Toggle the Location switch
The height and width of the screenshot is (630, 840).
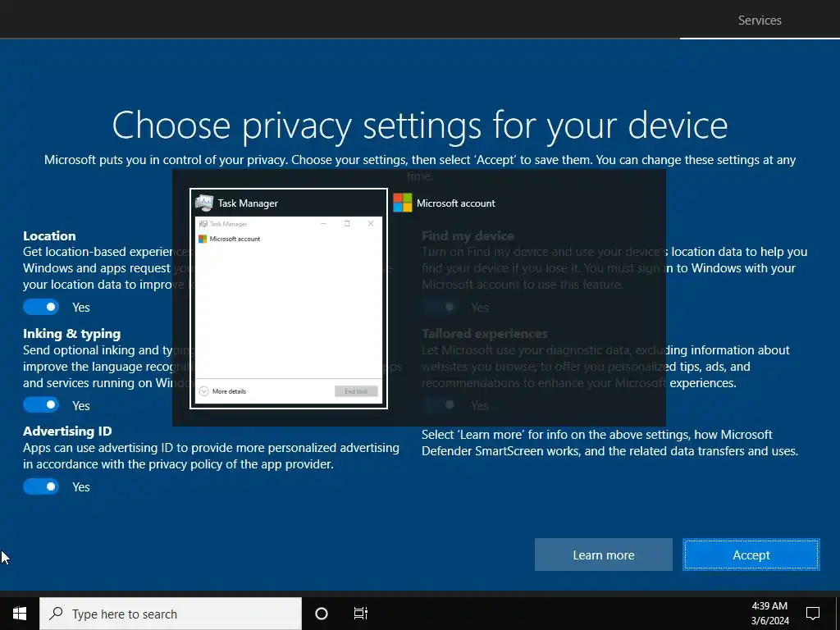tap(41, 307)
